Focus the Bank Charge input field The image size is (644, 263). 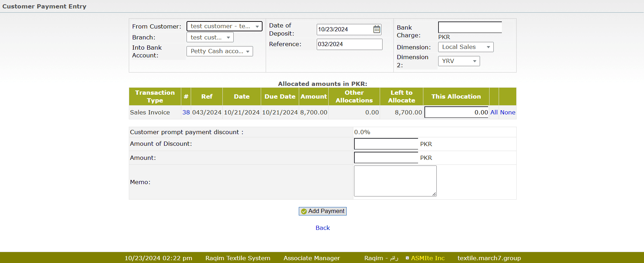click(x=470, y=27)
